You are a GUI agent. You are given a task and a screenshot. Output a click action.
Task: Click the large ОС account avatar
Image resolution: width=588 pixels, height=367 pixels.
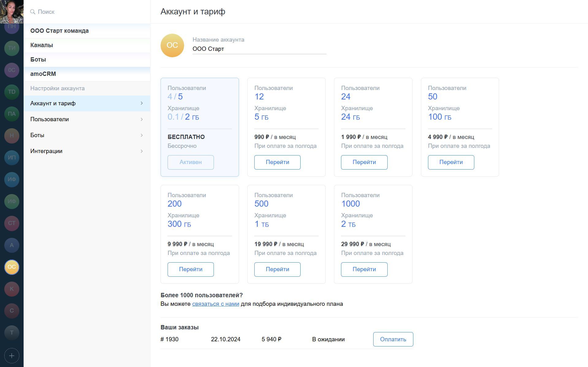tap(172, 45)
